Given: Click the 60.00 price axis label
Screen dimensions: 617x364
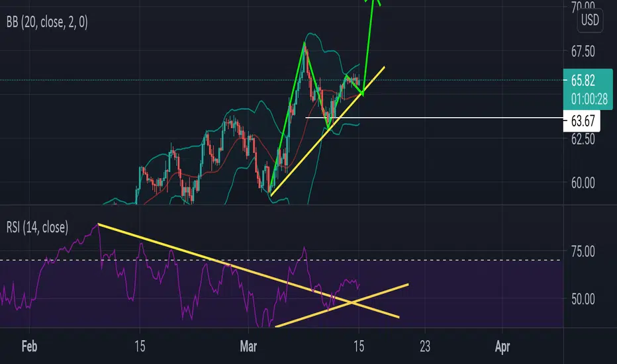Looking at the screenshot, I should [x=583, y=183].
